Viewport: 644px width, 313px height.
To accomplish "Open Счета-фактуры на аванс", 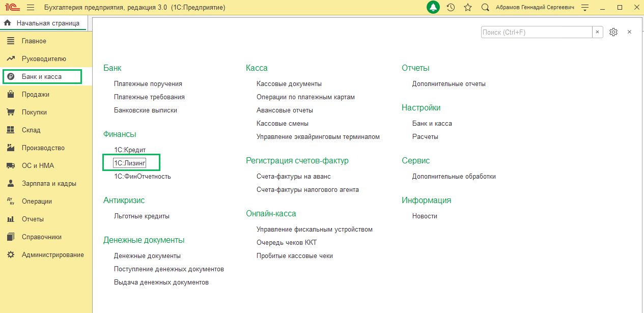I will coord(294,177).
